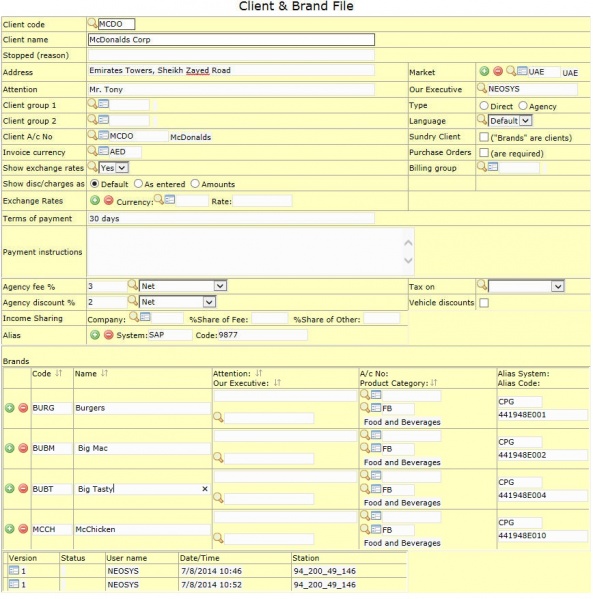Choose the As entered radio option
This screenshot has height=599, width=593.
138,184
